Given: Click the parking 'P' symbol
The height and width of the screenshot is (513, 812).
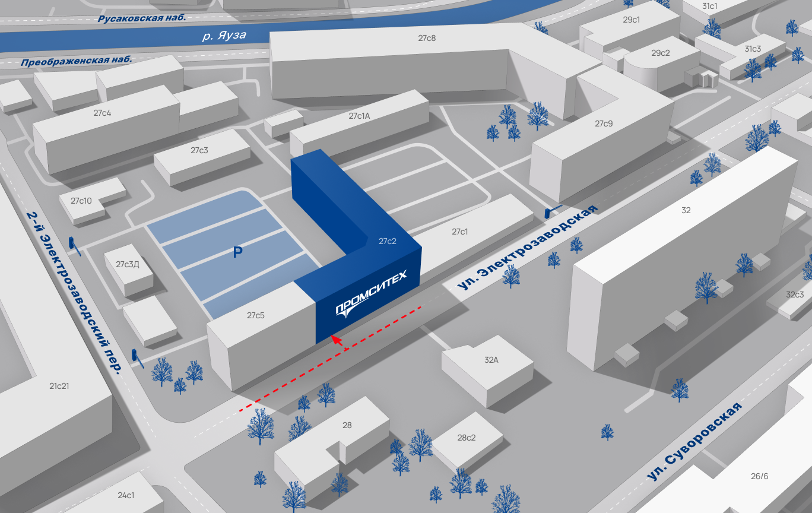Looking at the screenshot, I should pyautogui.click(x=237, y=253).
